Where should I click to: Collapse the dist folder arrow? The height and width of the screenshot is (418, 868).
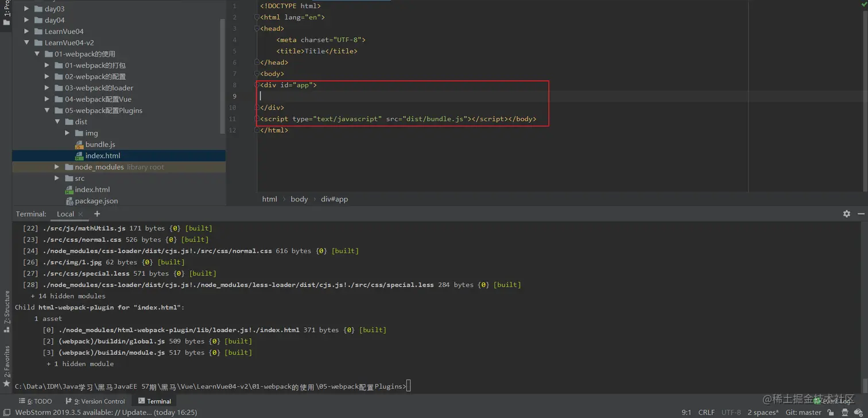pos(57,122)
